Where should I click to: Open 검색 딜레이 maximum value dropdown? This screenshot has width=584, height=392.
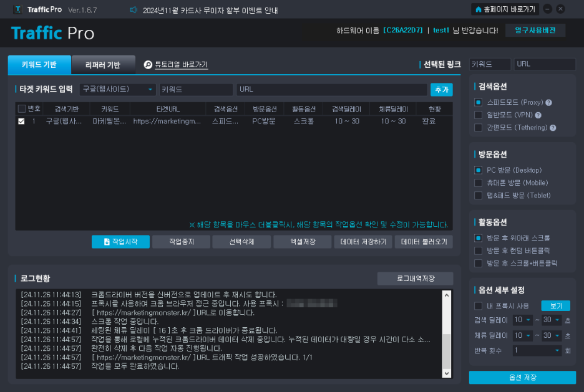click(552, 320)
